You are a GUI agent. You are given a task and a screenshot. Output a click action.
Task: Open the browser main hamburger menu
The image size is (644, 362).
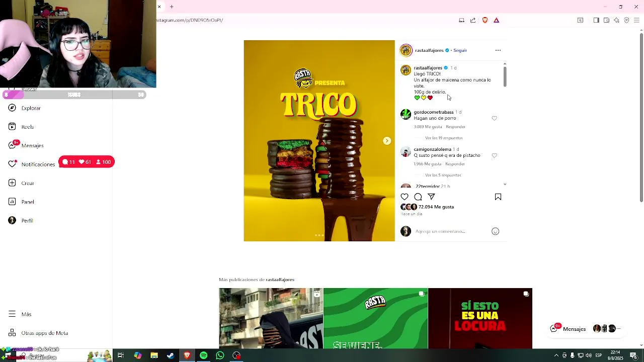click(637, 20)
